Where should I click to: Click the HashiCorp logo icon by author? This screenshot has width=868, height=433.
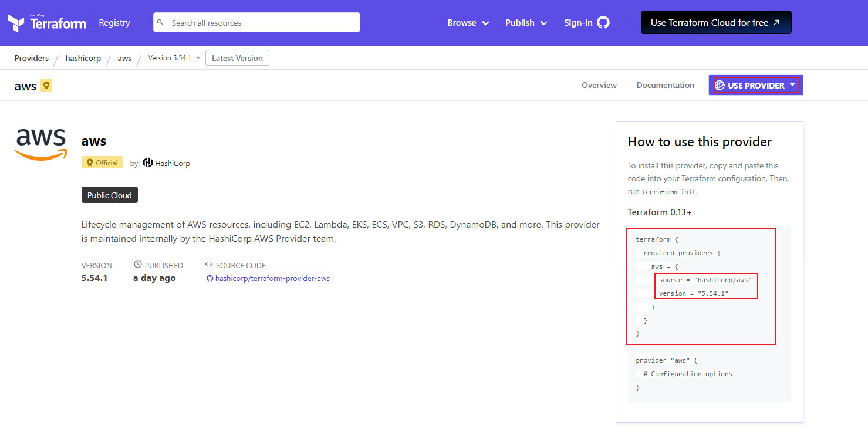[x=148, y=163]
